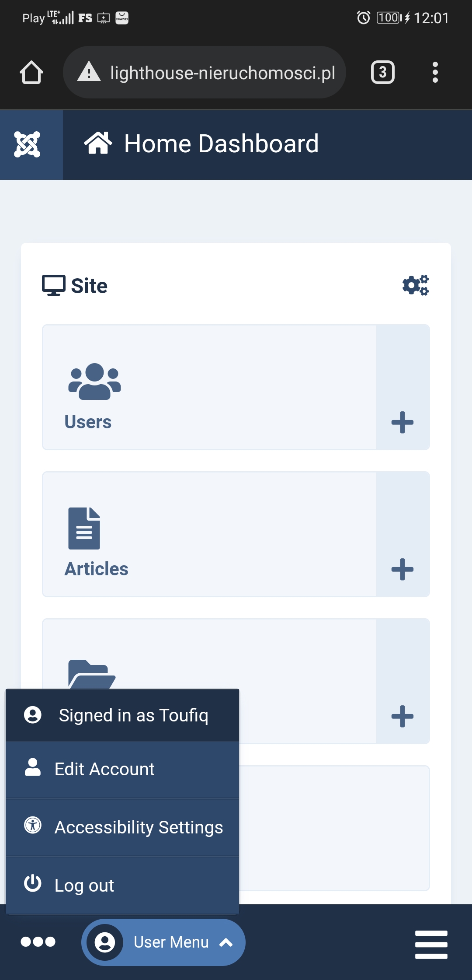Select Edit Account from the user menu
The height and width of the screenshot is (980, 472).
(x=105, y=769)
